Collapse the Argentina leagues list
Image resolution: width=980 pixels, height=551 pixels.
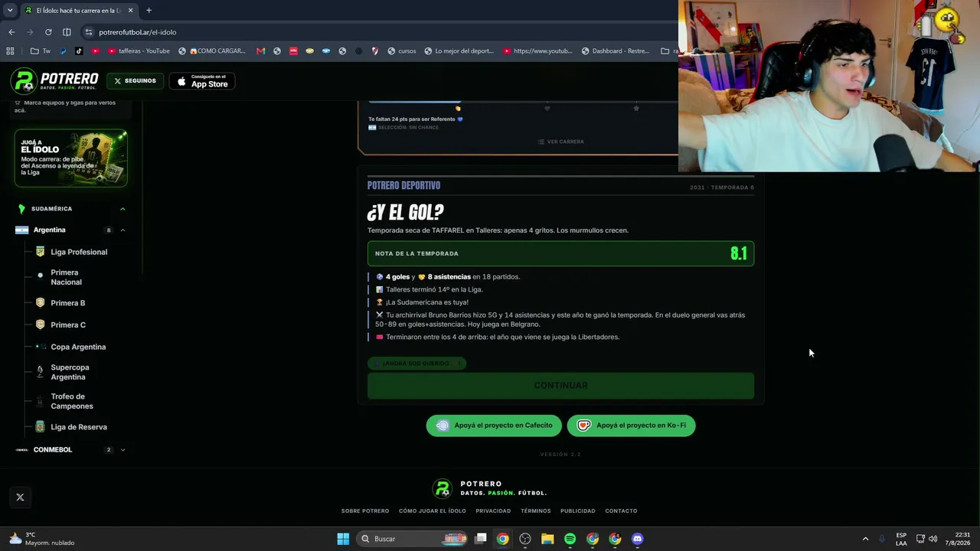tap(122, 230)
